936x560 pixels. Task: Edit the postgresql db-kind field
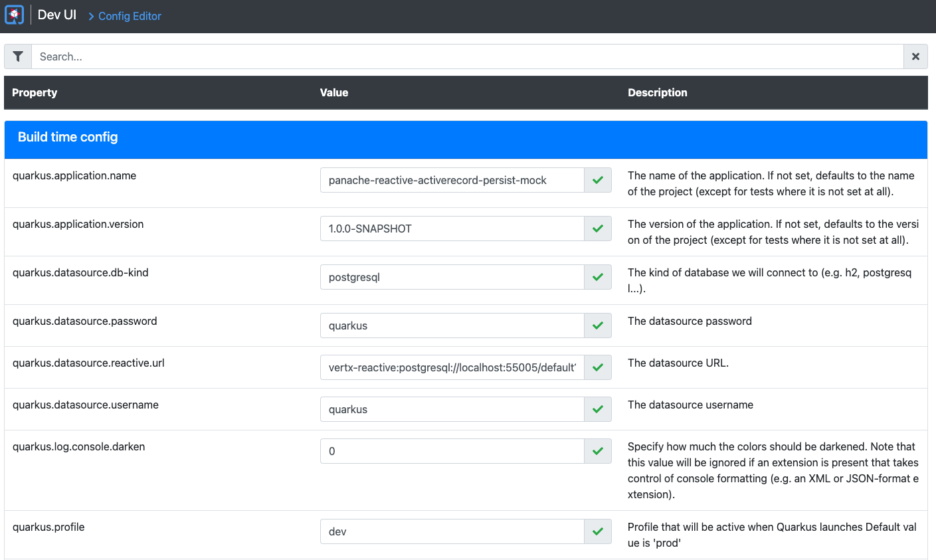click(x=452, y=277)
